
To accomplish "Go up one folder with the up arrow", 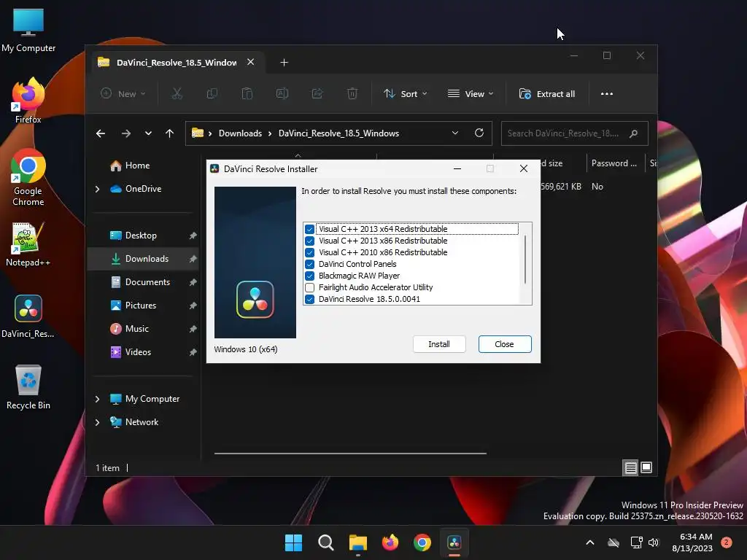I will [169, 133].
